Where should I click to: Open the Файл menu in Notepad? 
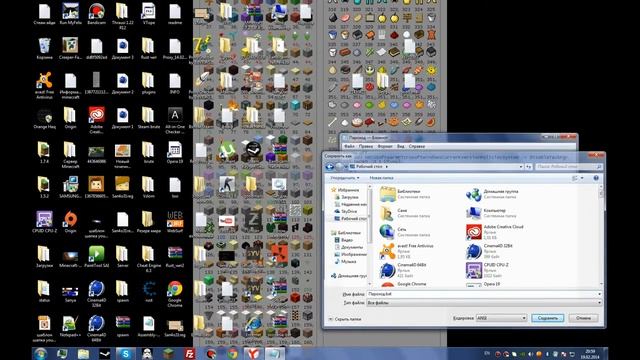pos(349,146)
